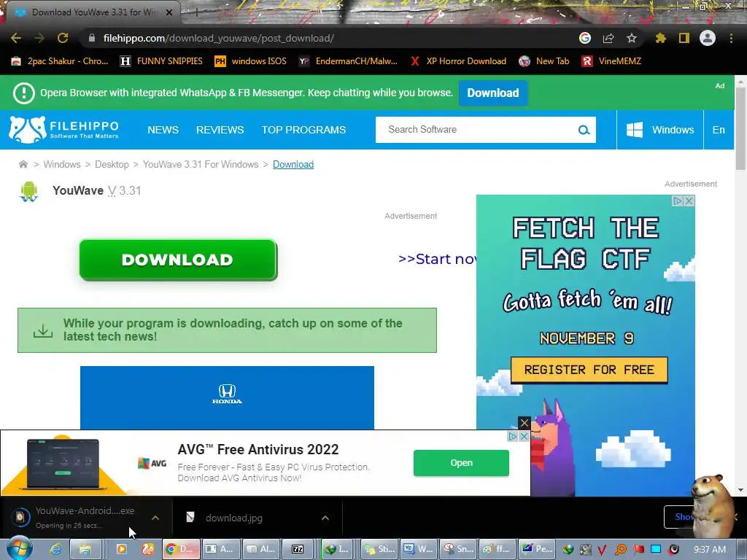Launch Internet Explorer from taskbar
Viewport: 747px width, 560px height.
tap(55, 549)
